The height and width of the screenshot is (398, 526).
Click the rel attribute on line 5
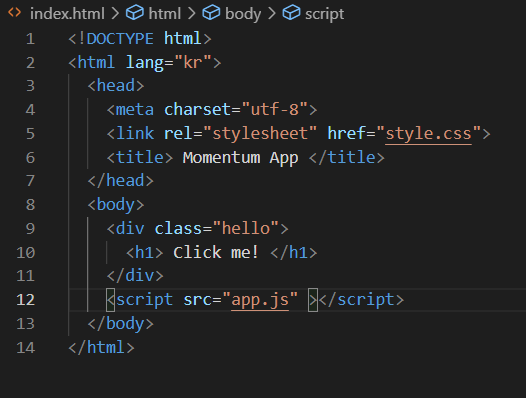(178, 134)
